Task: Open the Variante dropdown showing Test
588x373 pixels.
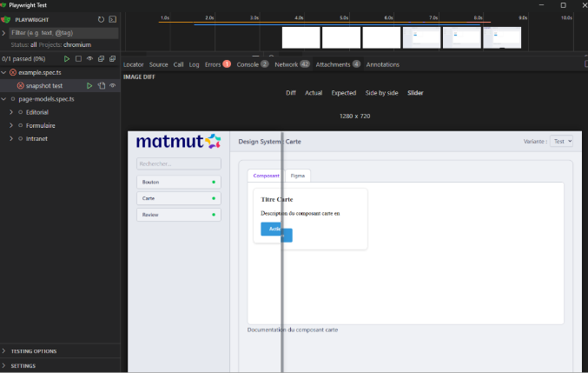Action: [562, 141]
